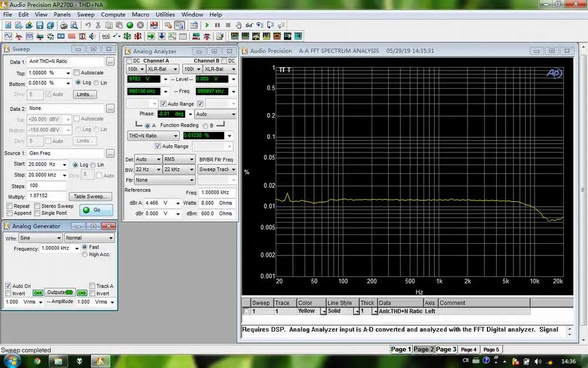Click the pause sweep toolbar icon

[x=218, y=25]
